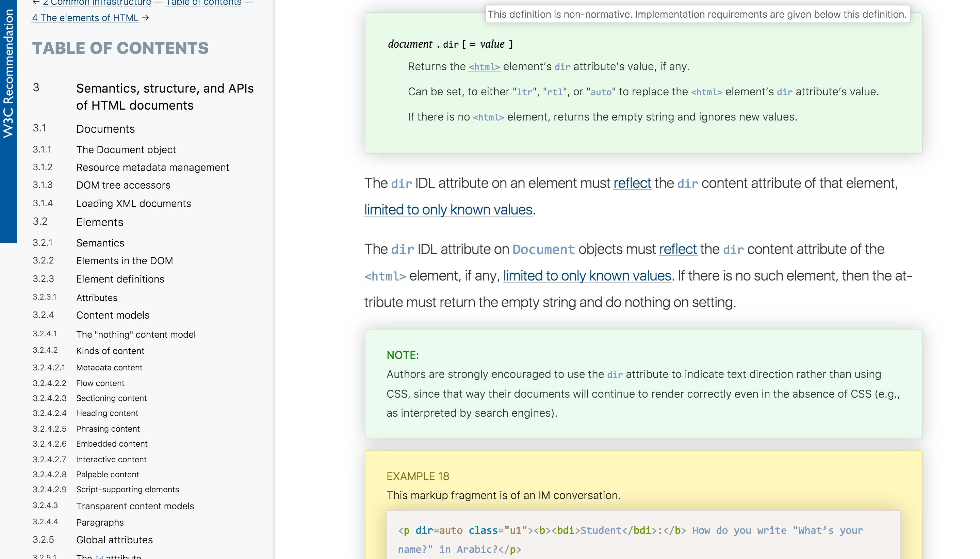Click 'document . dir [ = value ]' definition term
This screenshot has width=980, height=559.
coord(450,44)
